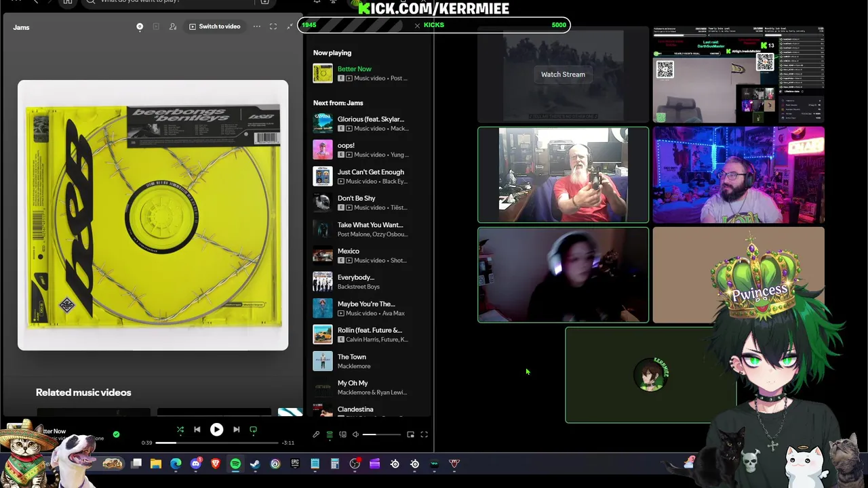Screen dimensions: 868x488
Task: Open the credits icon beside Switch to video
Action: click(x=173, y=26)
